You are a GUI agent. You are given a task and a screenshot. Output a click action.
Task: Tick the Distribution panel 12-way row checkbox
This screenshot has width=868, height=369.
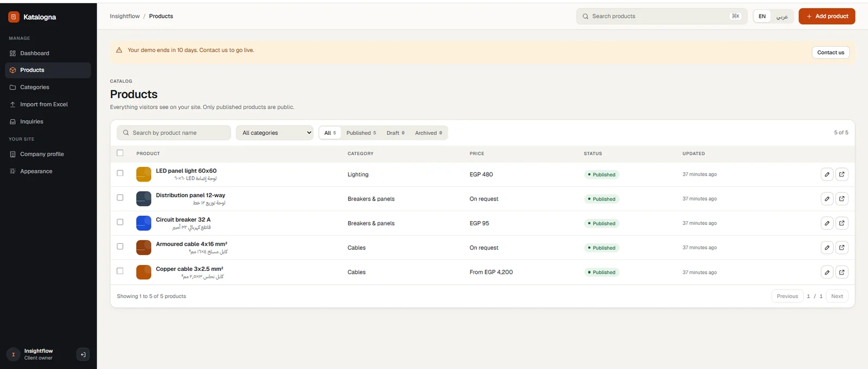click(x=120, y=198)
